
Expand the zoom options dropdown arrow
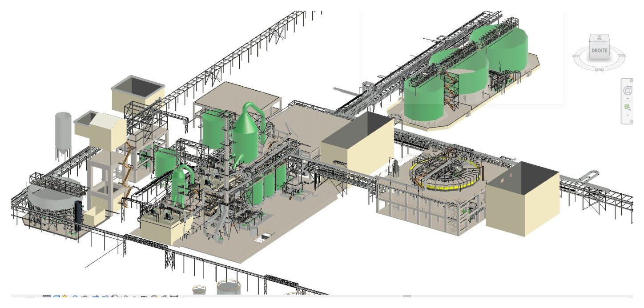tap(628, 115)
